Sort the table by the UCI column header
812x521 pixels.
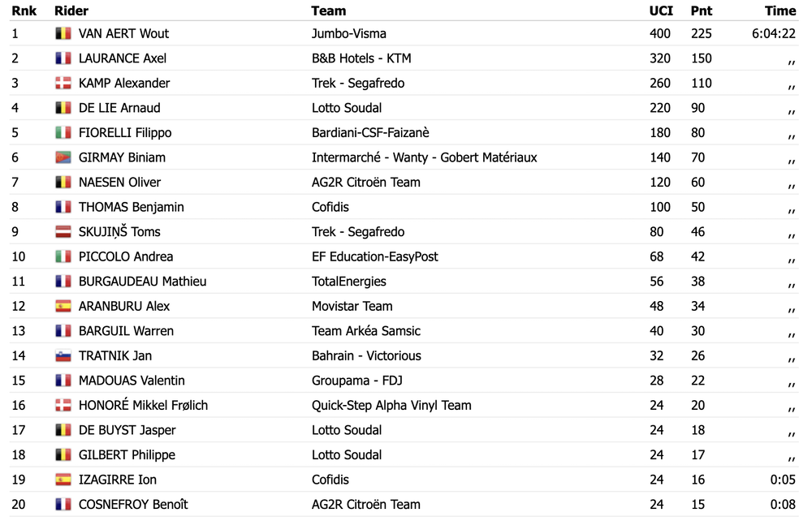[661, 11]
